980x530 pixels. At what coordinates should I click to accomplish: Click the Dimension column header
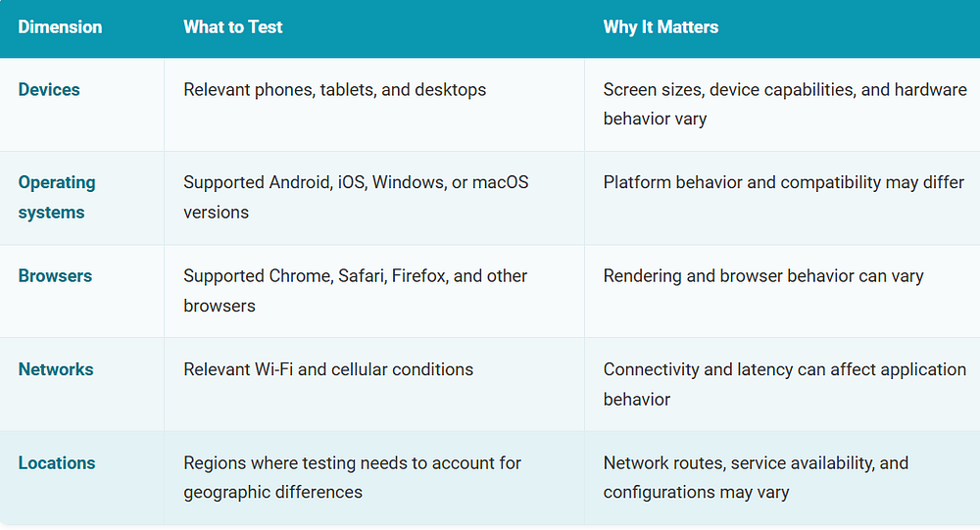tap(60, 26)
